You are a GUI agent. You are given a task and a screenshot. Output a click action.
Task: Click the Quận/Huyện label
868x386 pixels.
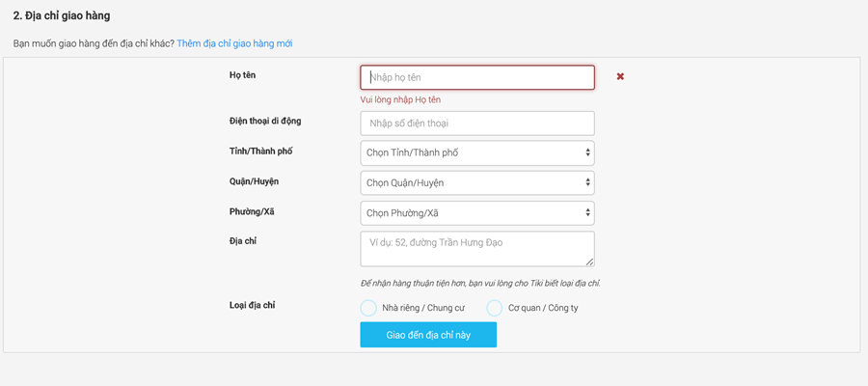click(x=254, y=181)
